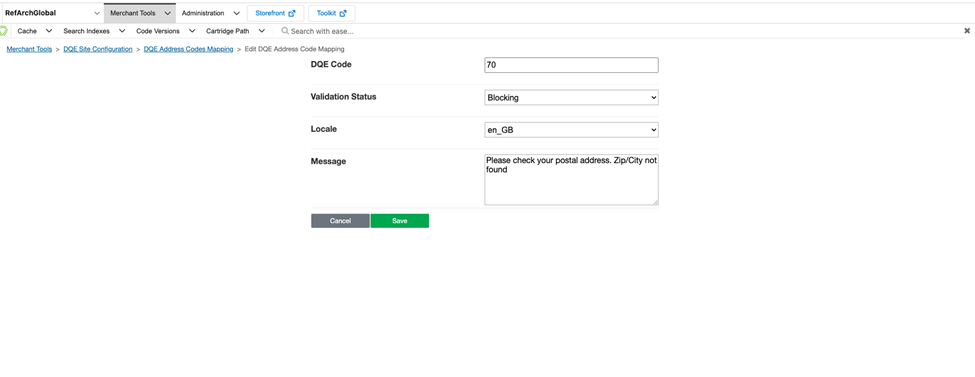Click the green Save button
The height and width of the screenshot is (377, 975).
tap(400, 221)
